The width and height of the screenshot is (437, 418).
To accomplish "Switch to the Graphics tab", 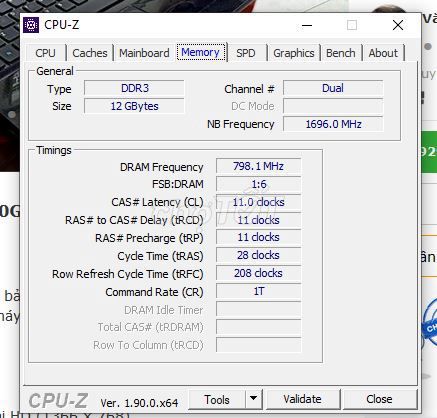I will 294,53.
